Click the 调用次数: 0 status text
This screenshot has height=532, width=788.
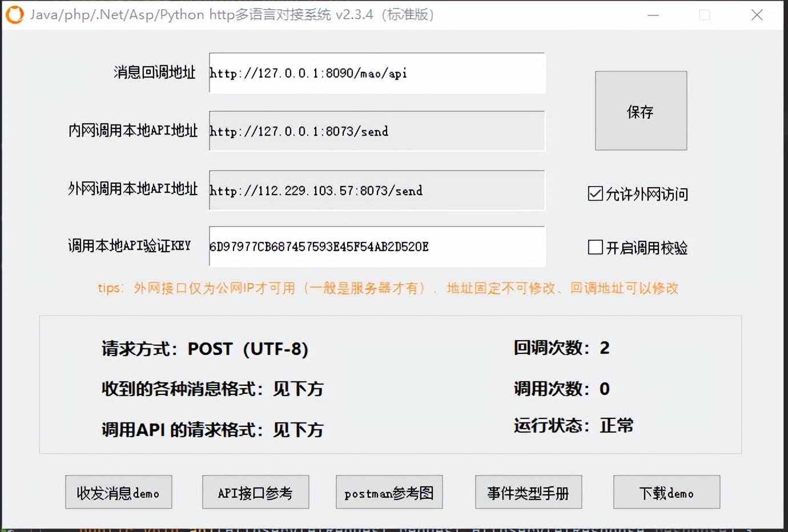click(561, 389)
